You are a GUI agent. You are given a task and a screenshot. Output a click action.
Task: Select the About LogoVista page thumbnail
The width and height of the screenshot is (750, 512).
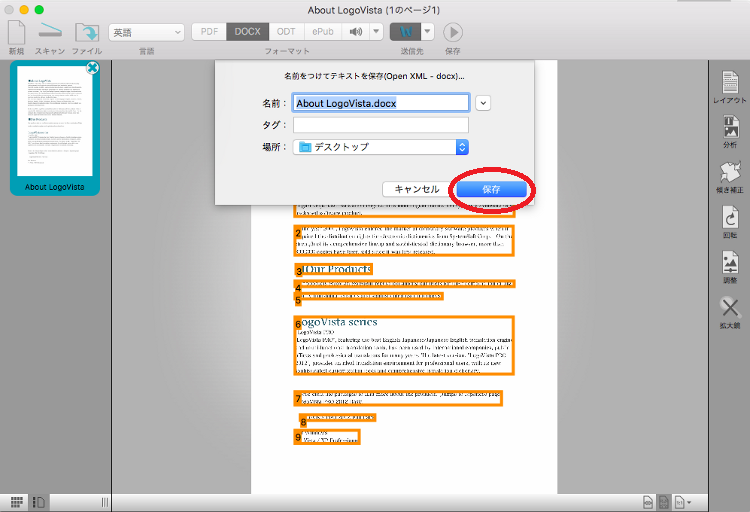click(x=55, y=125)
